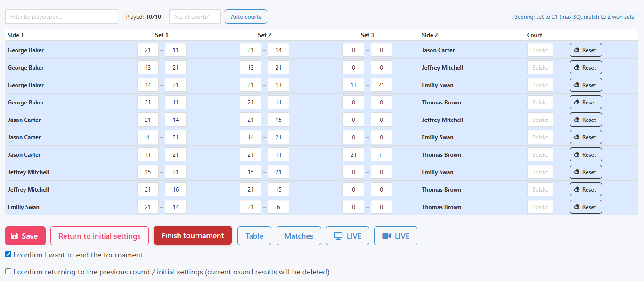
Task: Click eraser icon in Jason Carter vs Jeffrey Mitchell row
Action: (577, 120)
